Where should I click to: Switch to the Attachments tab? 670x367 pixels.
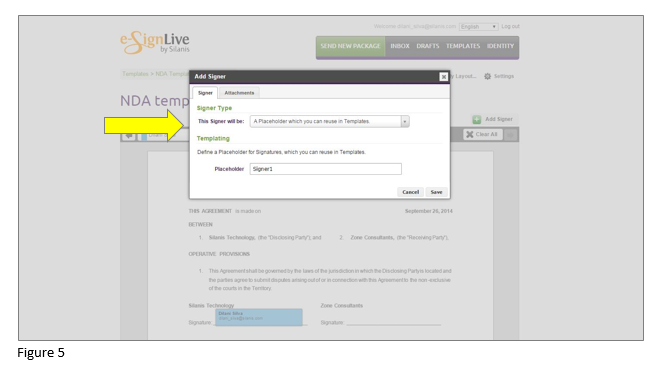[x=239, y=93]
